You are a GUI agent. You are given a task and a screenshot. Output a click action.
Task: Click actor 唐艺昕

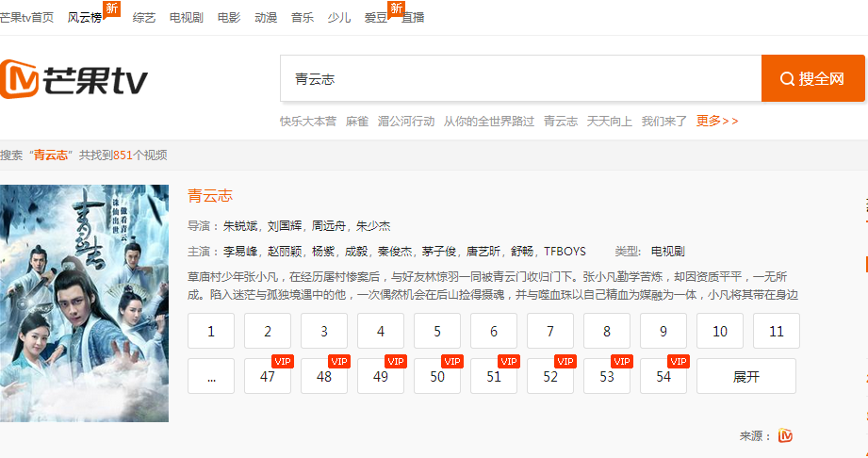[483, 252]
